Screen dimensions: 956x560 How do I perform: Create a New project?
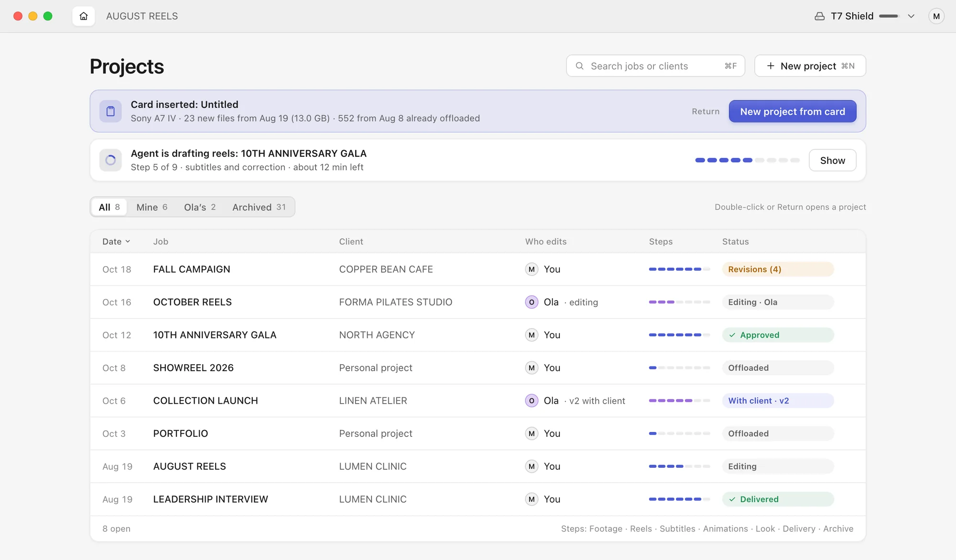point(810,66)
